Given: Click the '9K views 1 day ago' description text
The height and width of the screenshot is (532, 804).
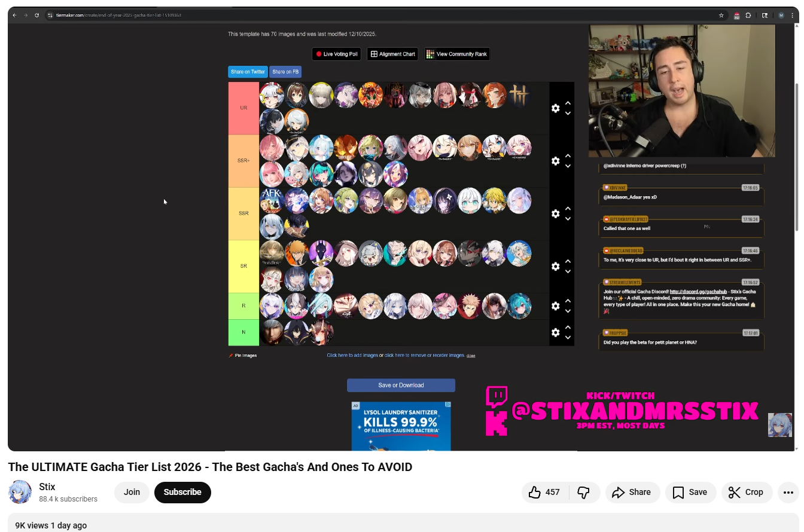Looking at the screenshot, I should [x=51, y=525].
